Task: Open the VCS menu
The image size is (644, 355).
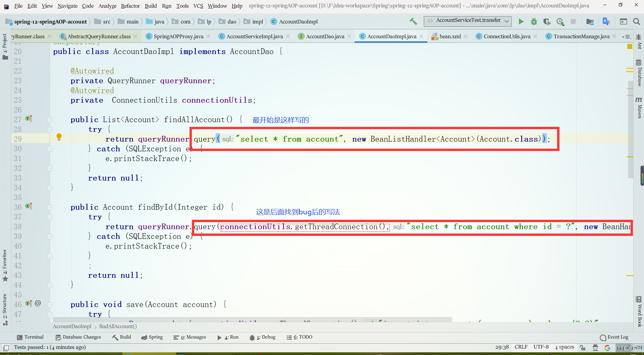Action: 198,6
